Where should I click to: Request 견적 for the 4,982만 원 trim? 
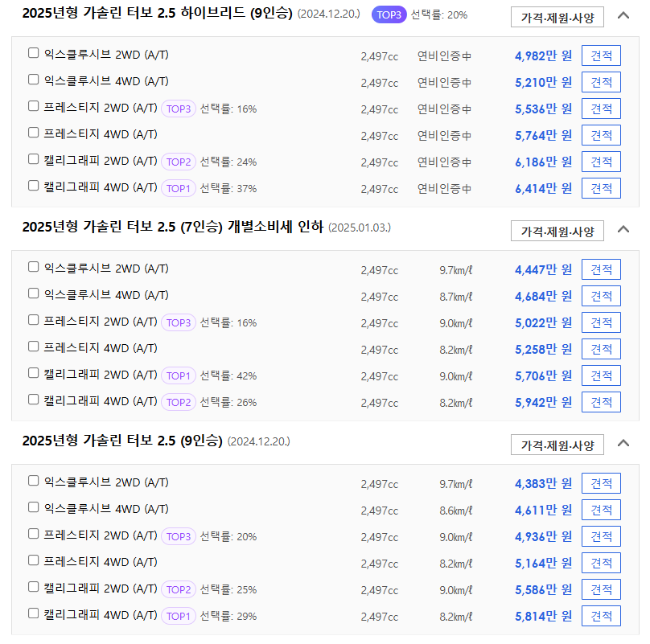tap(601, 55)
